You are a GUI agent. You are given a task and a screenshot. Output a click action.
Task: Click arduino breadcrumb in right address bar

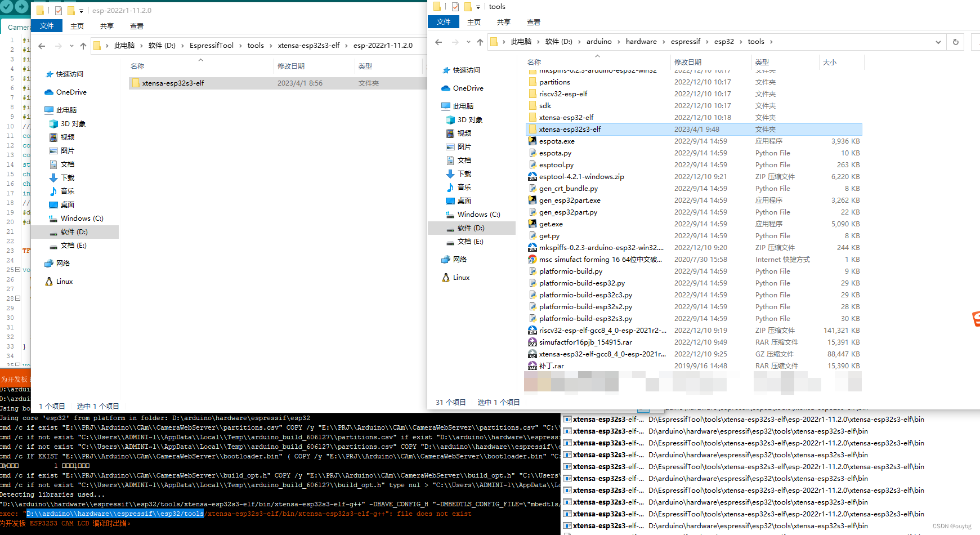(599, 42)
